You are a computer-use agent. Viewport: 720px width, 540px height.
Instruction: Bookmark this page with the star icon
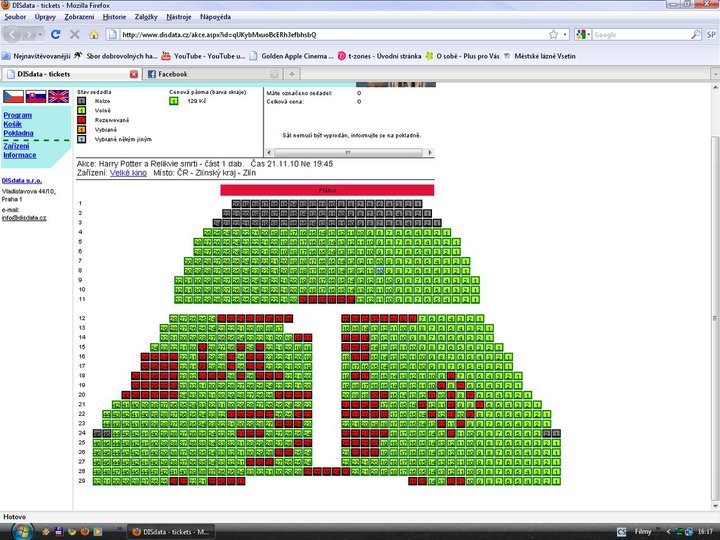(x=553, y=34)
